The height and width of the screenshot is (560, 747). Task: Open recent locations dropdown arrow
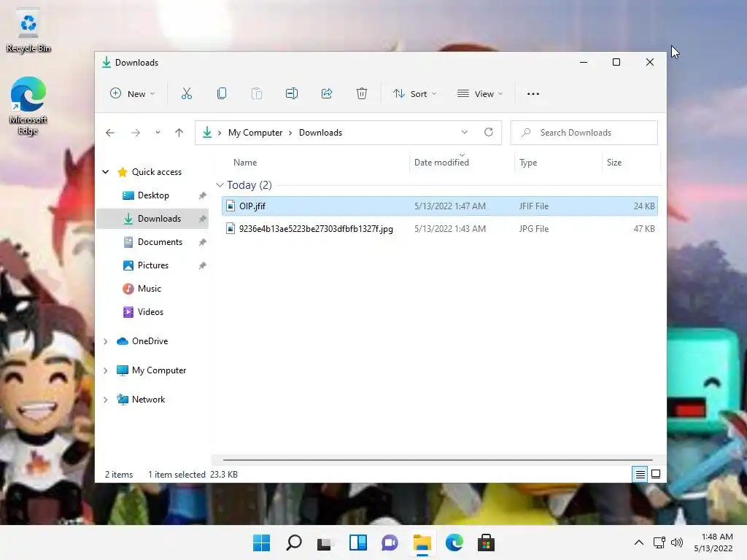tap(158, 133)
